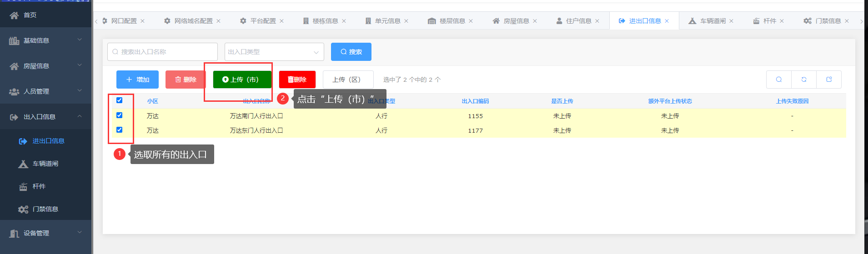Close the 住户信息 tab
The image size is (868, 254).
(x=597, y=21)
